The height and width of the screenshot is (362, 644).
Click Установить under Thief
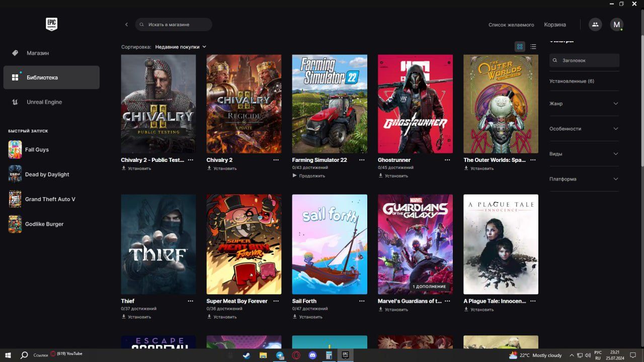pos(136,317)
